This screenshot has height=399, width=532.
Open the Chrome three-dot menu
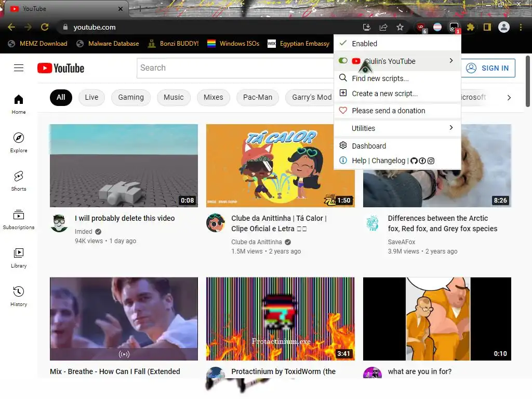point(521,27)
